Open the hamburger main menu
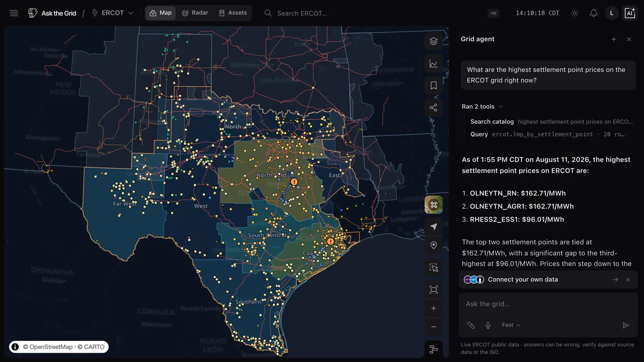Image resolution: width=644 pixels, height=362 pixels. point(14,13)
